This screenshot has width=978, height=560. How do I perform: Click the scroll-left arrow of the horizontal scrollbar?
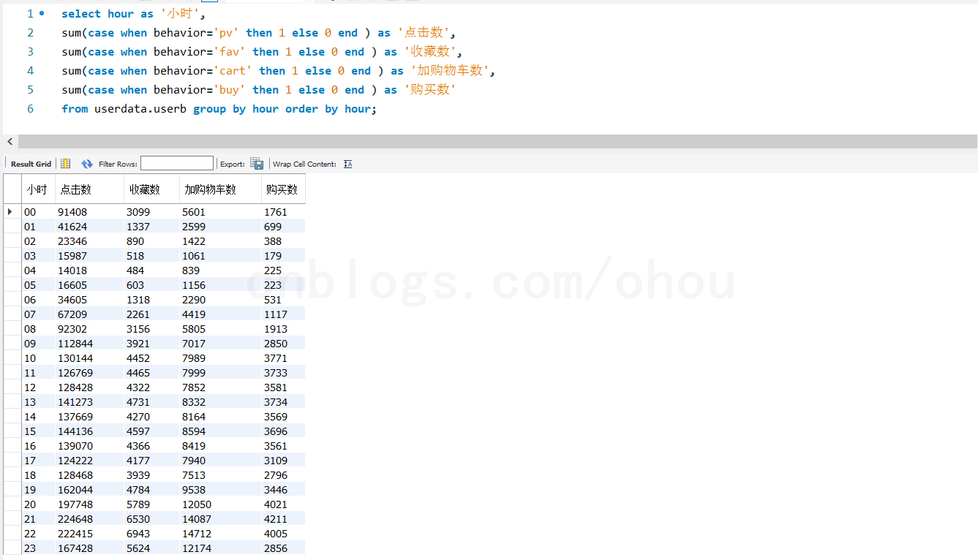[x=10, y=141]
